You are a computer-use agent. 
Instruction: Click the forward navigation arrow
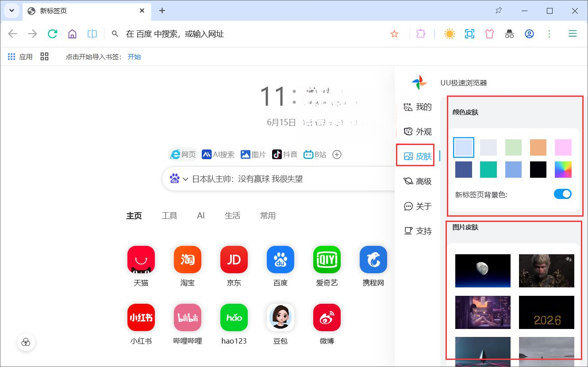(32, 34)
